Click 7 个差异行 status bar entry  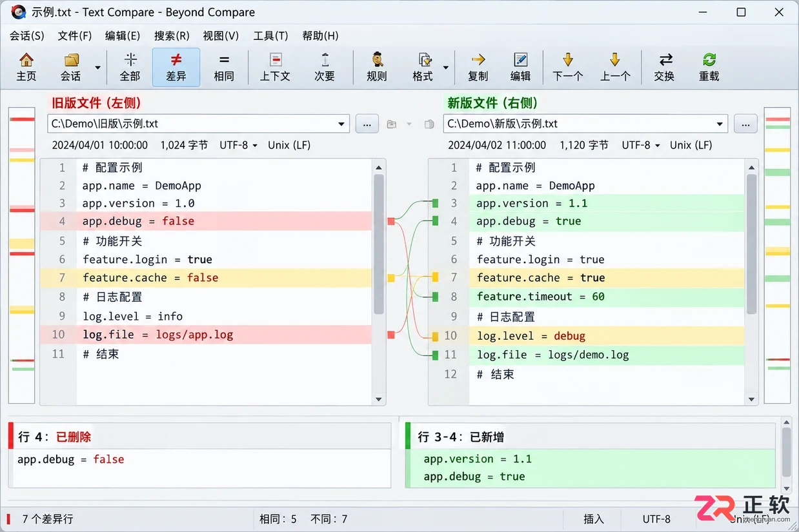48,519
